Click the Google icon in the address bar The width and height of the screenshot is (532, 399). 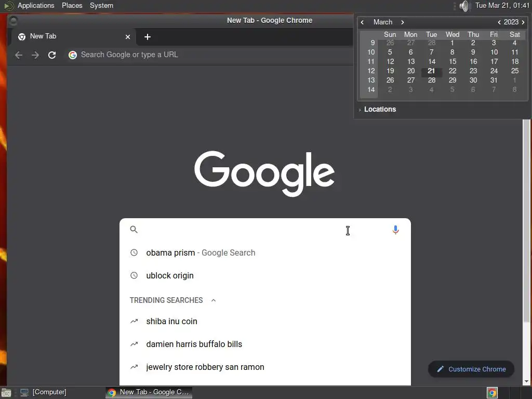[73, 55]
